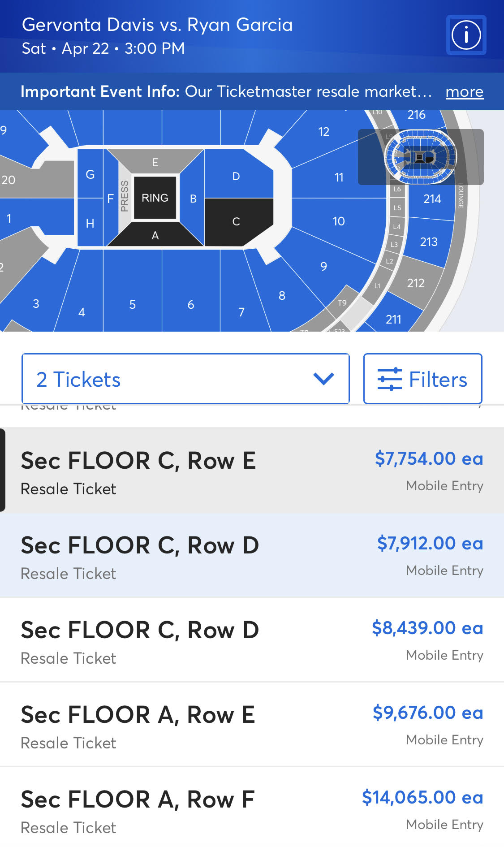Open the Filters button
The height and width of the screenshot is (847, 504).
422,379
